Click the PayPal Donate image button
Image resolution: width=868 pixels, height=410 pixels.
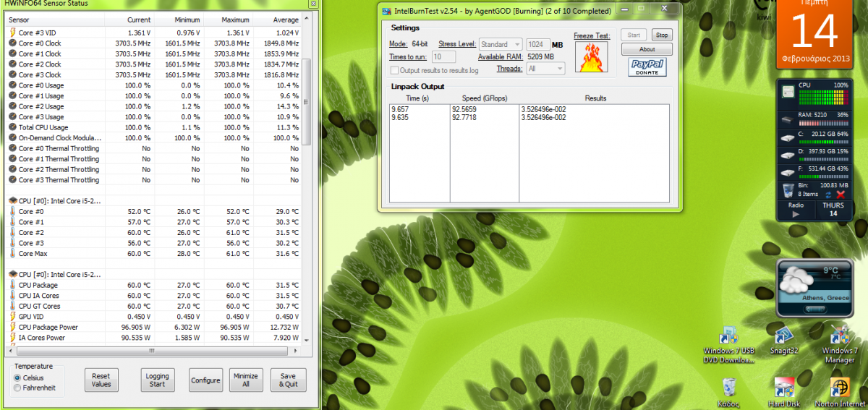(x=647, y=67)
